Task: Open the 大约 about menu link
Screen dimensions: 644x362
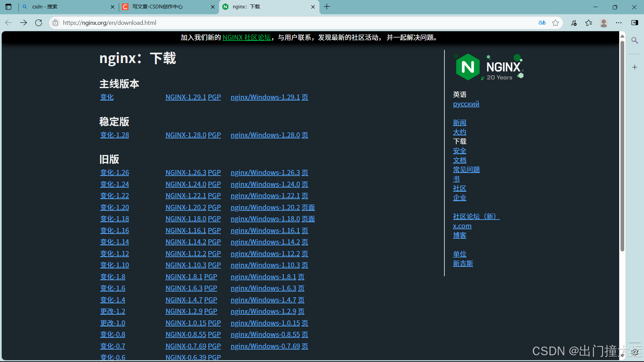Action: click(460, 132)
